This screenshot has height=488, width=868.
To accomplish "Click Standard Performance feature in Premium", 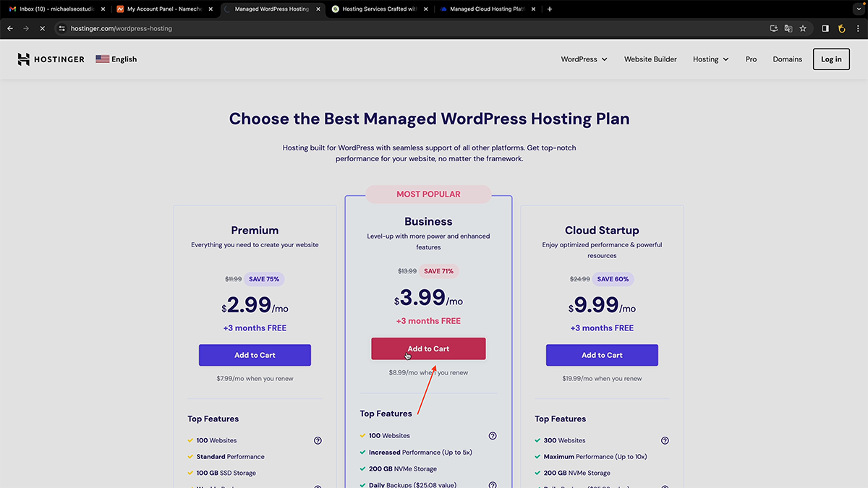I will pos(230,457).
